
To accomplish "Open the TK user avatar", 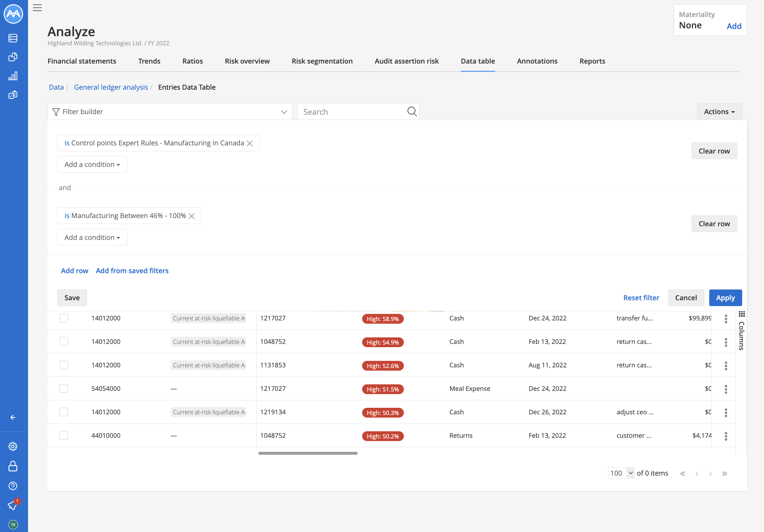I will [x=13, y=525].
